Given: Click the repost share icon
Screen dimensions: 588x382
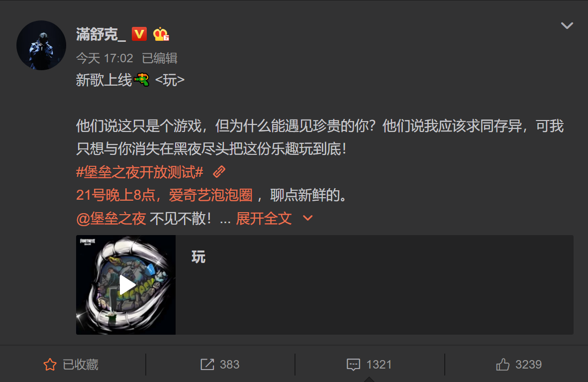Looking at the screenshot, I should 207,365.
